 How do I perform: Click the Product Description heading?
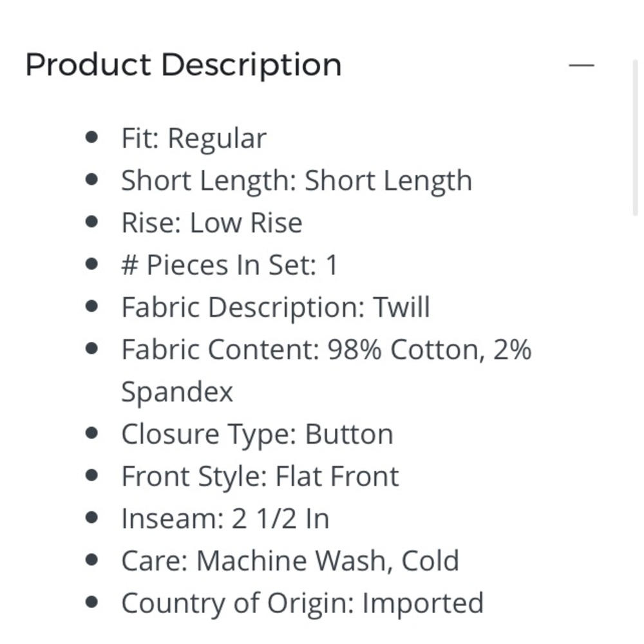183,65
